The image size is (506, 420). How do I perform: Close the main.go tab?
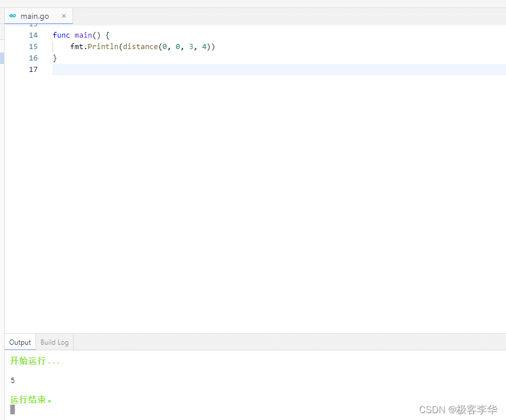pyautogui.click(x=64, y=16)
